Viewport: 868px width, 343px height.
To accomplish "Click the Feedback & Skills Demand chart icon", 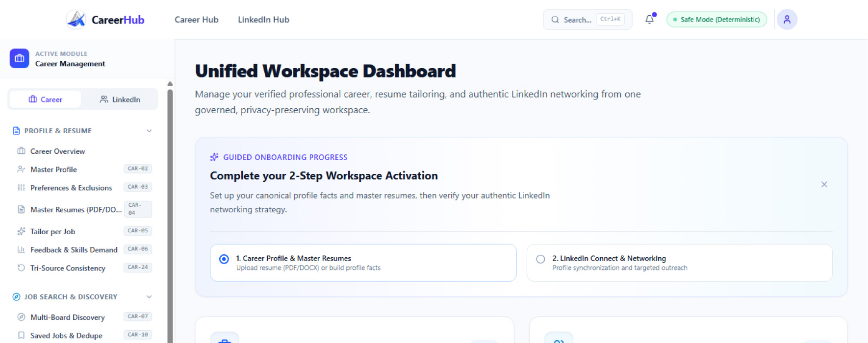I will tap(21, 250).
